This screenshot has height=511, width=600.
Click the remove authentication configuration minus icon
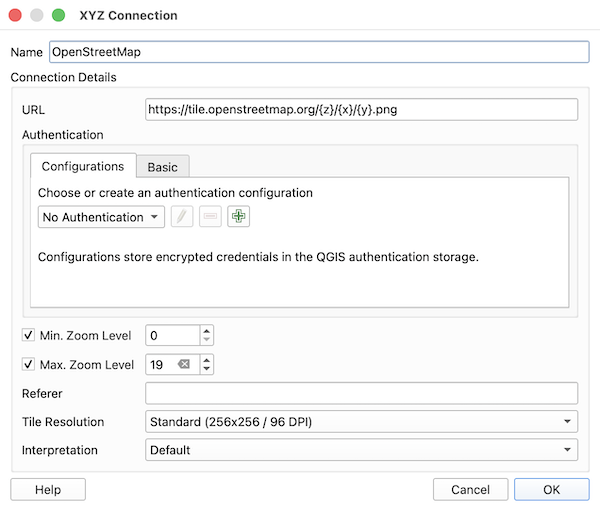[210, 217]
